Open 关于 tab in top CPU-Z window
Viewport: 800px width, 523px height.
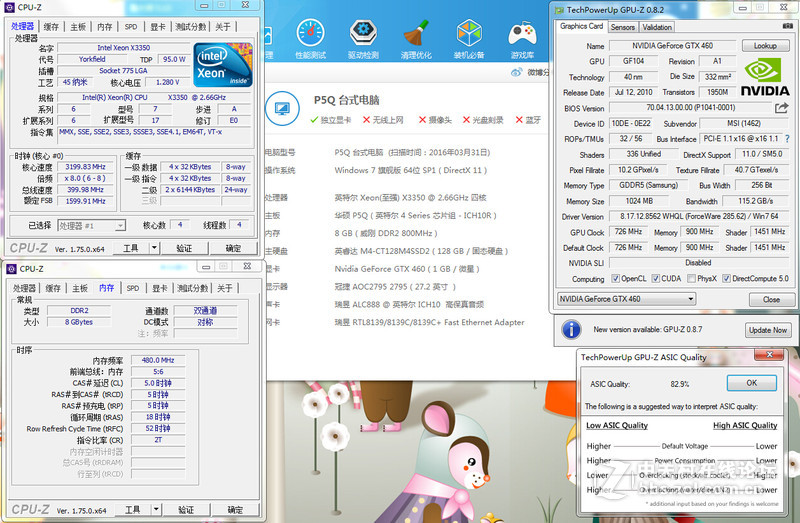coord(222,27)
